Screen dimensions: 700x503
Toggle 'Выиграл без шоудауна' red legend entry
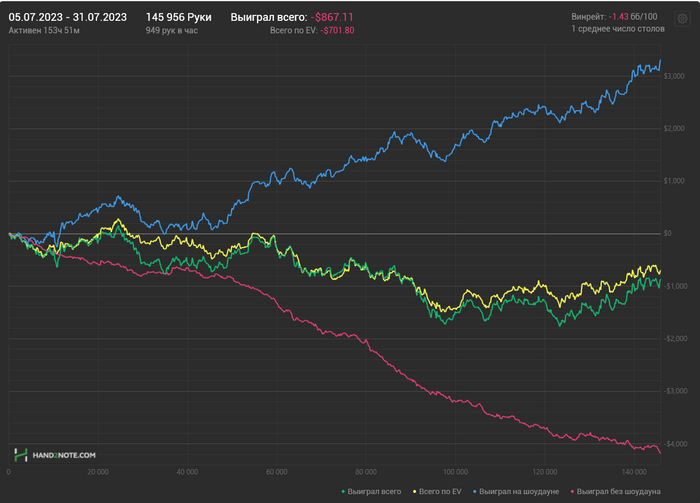(616, 491)
